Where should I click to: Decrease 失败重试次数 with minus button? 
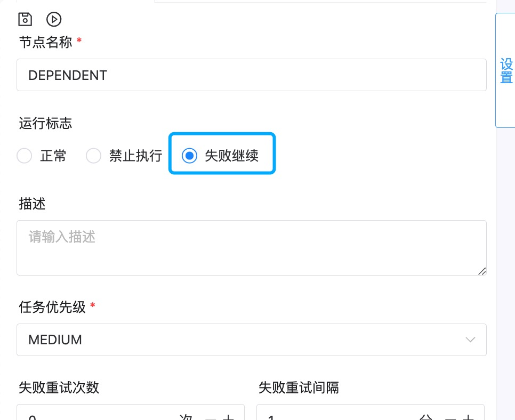point(211,418)
